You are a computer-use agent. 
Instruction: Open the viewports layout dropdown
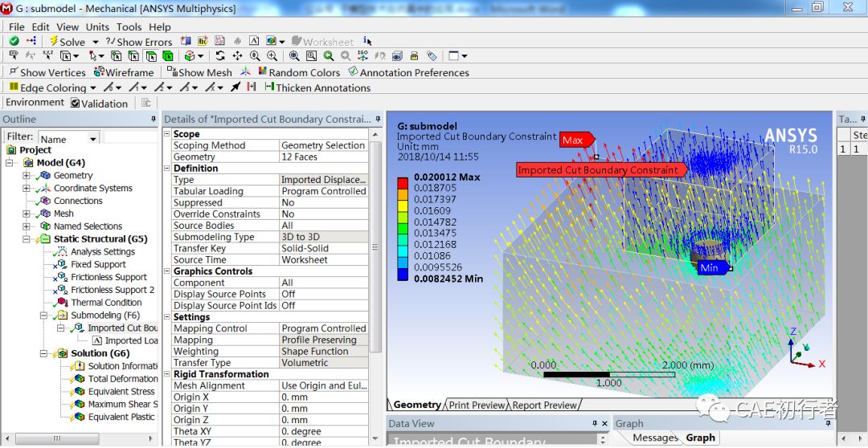point(465,56)
